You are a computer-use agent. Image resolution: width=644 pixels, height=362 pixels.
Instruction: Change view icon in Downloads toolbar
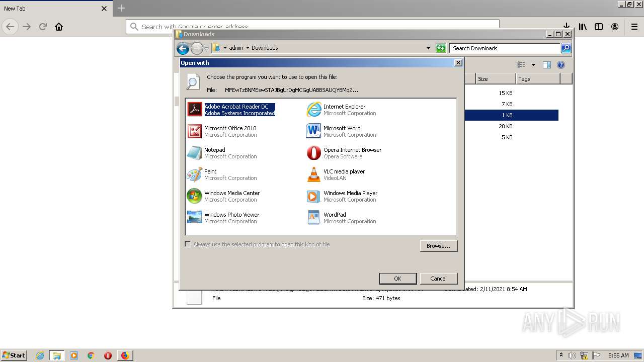(521, 65)
